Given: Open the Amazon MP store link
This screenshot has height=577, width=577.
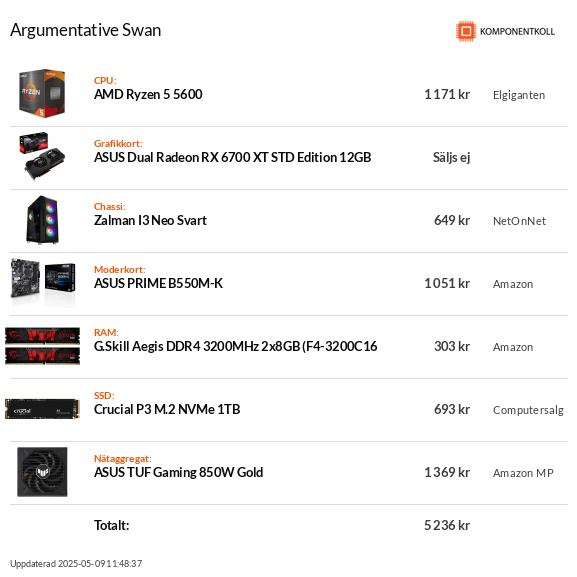Looking at the screenshot, I should point(523,473).
